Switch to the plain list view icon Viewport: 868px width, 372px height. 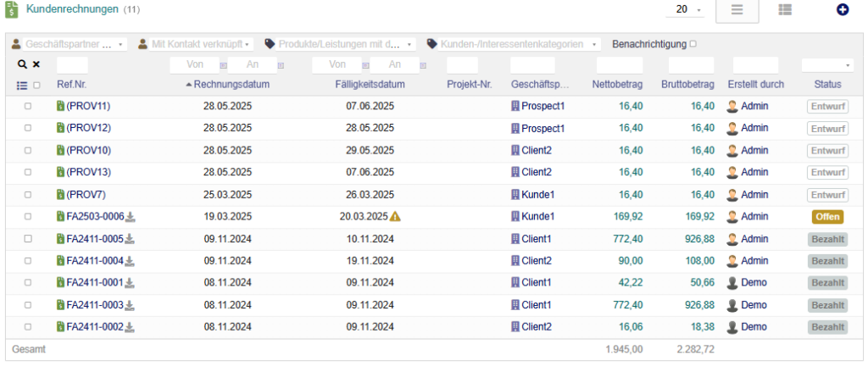(x=737, y=10)
